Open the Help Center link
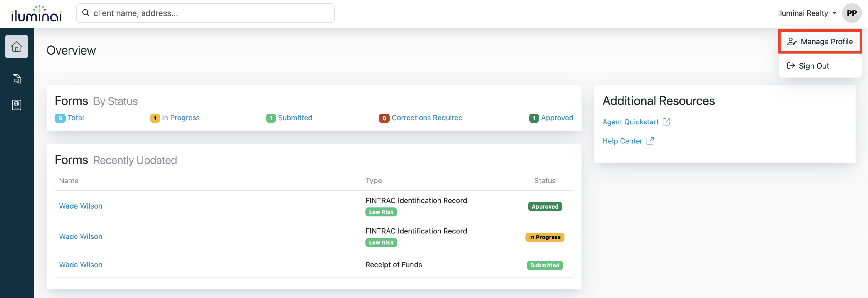Screen dimensions: 868x298 (622, 141)
